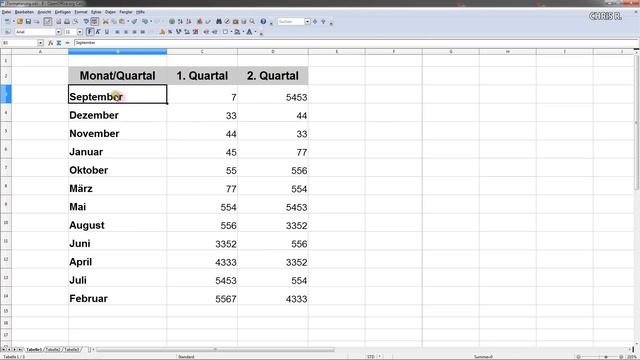Copy the selected cell icon

(114, 21)
